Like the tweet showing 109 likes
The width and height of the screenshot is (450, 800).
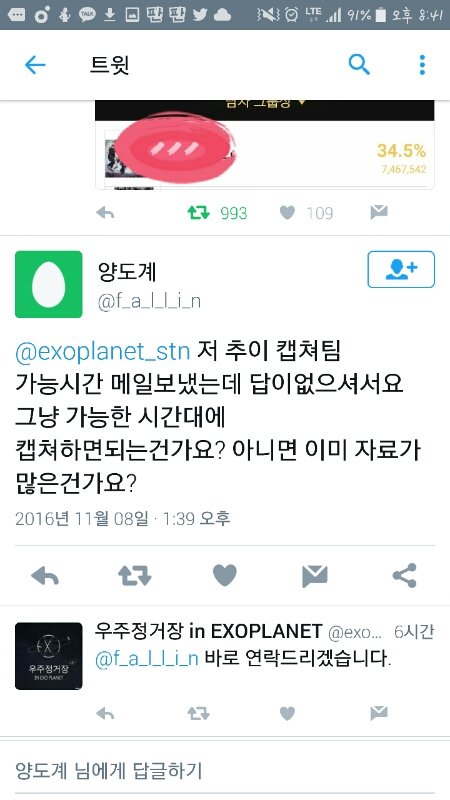[287, 213]
